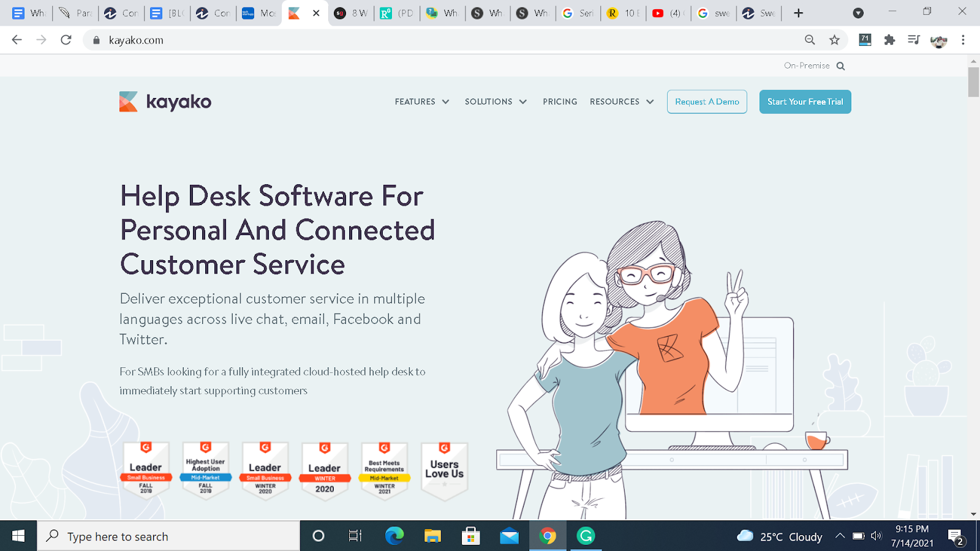Viewport: 980px width, 551px height.
Task: Click the Kayako logo in the header
Action: pyautogui.click(x=165, y=102)
